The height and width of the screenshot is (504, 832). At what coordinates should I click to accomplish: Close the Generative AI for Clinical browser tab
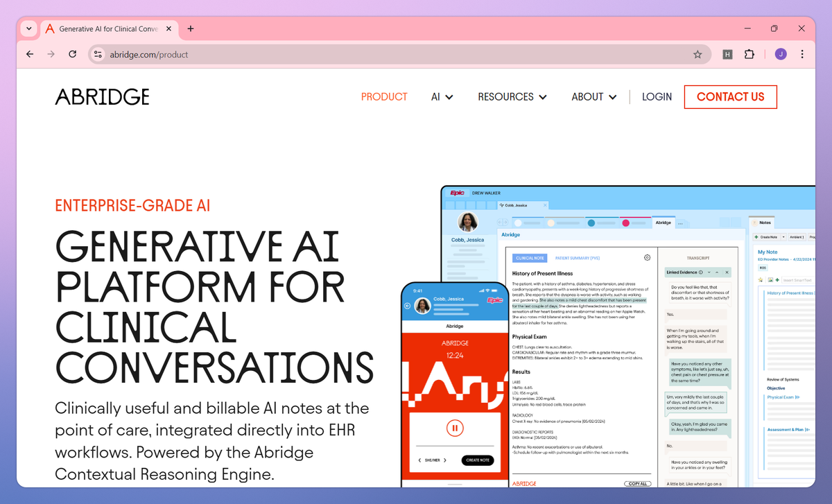170,29
